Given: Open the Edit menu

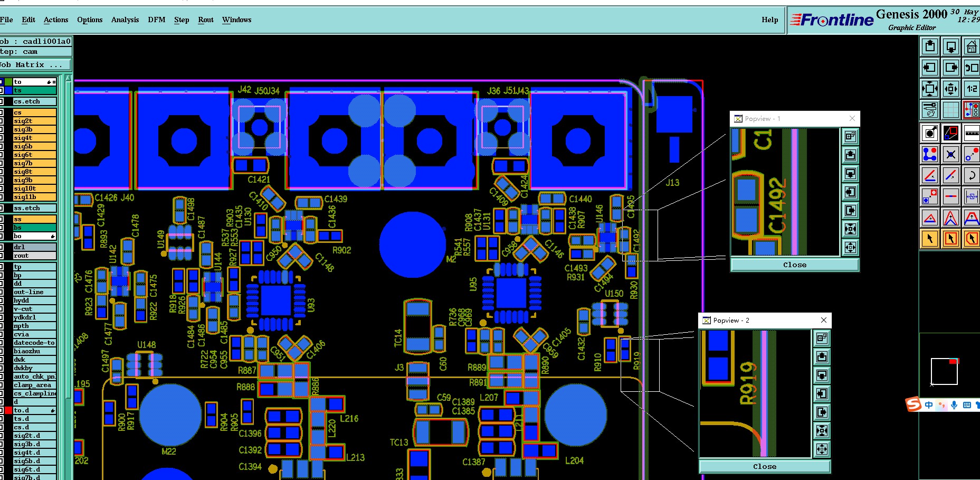Looking at the screenshot, I should [x=28, y=20].
